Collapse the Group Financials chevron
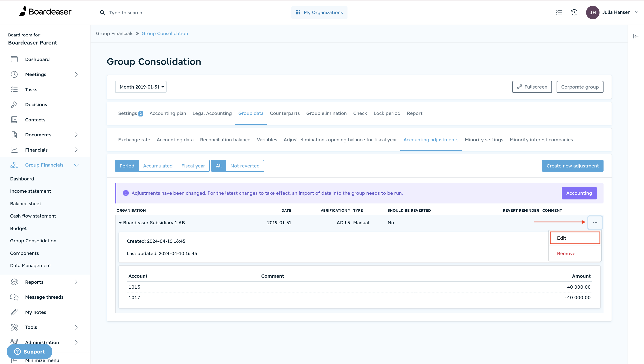This screenshot has width=644, height=364. 76,165
